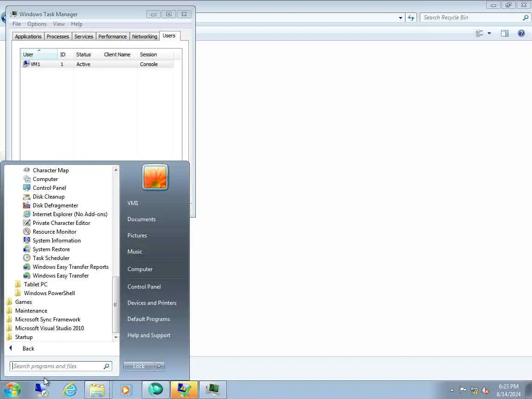Open Character Map from the Start menu
Viewport: 532px width, 399px height.
click(x=46, y=170)
